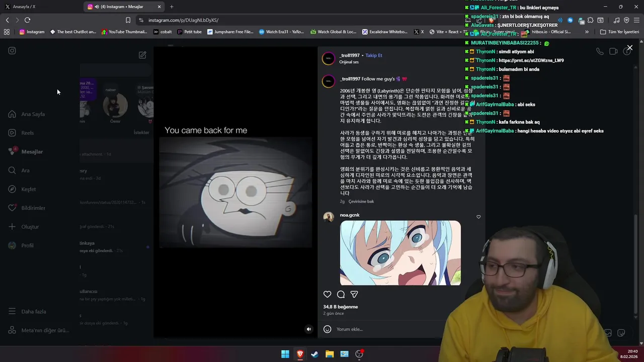Image resolution: width=644 pixels, height=362 pixels.
Task: Expand the Daha fazla menu
Action: pos(27,311)
